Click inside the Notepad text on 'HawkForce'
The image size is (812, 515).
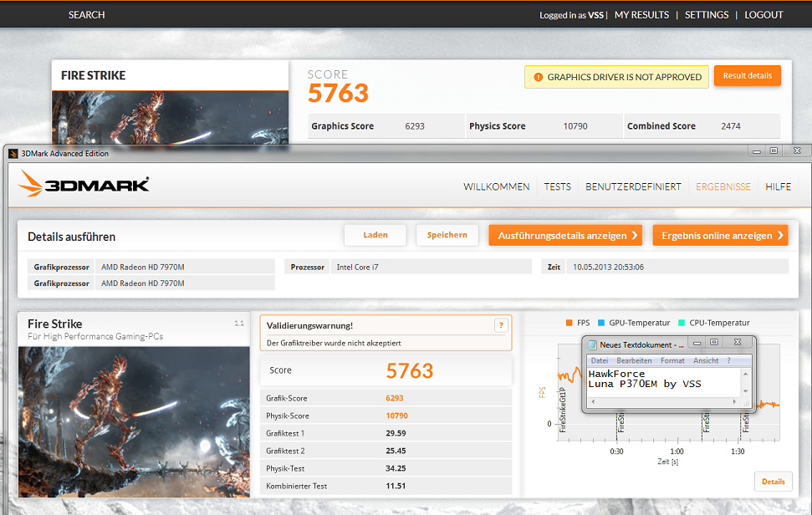click(x=616, y=374)
